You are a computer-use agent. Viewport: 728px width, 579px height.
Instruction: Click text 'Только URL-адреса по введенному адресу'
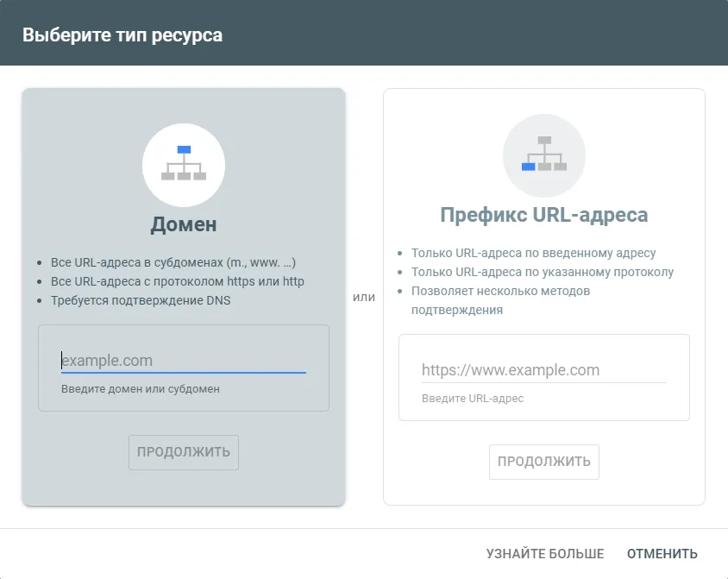533,253
